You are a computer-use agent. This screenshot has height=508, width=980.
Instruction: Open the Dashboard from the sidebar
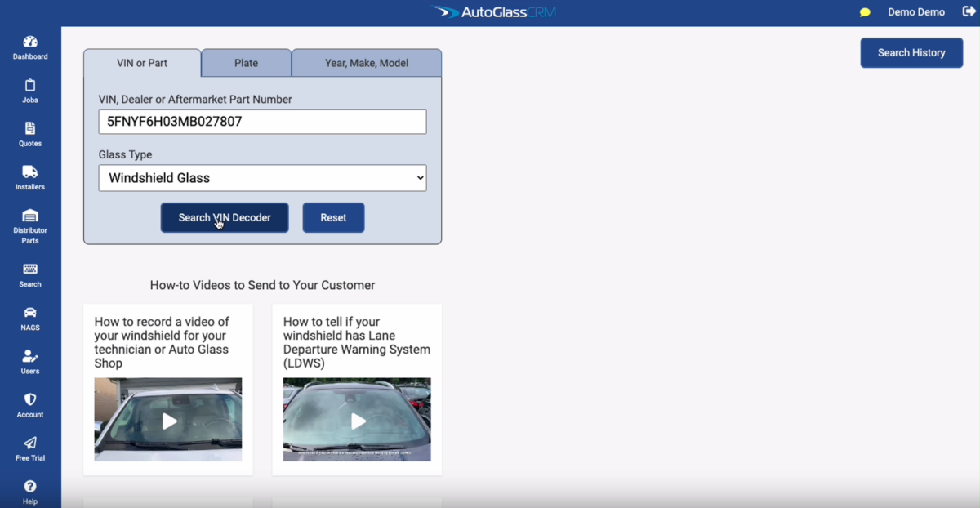[30, 42]
